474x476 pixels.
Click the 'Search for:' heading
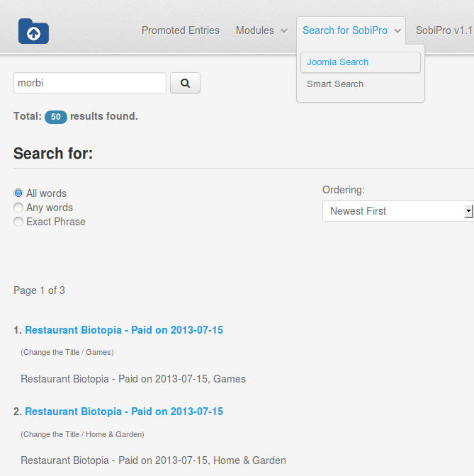pyautogui.click(x=53, y=153)
